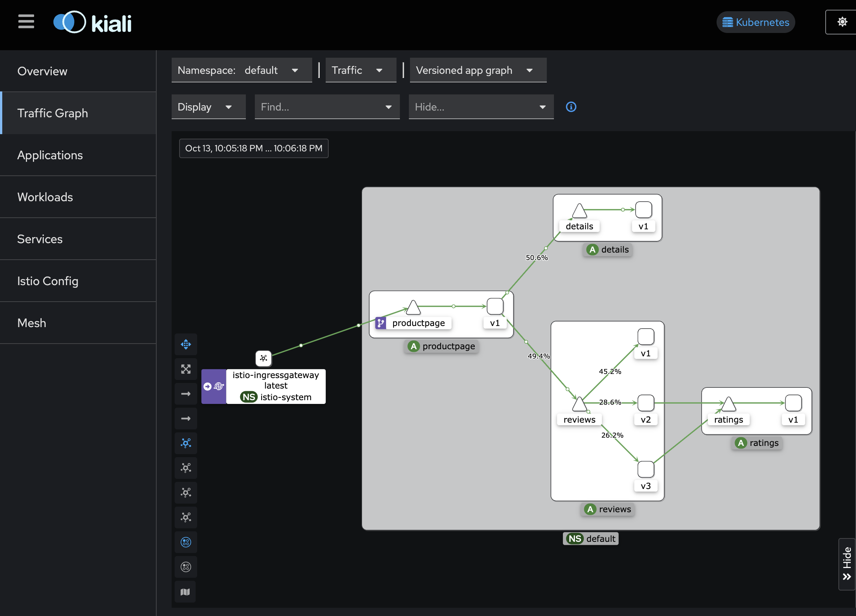Click the Kubernetes cluster badge
Viewport: 856px width, 616px height.
pyautogui.click(x=755, y=22)
